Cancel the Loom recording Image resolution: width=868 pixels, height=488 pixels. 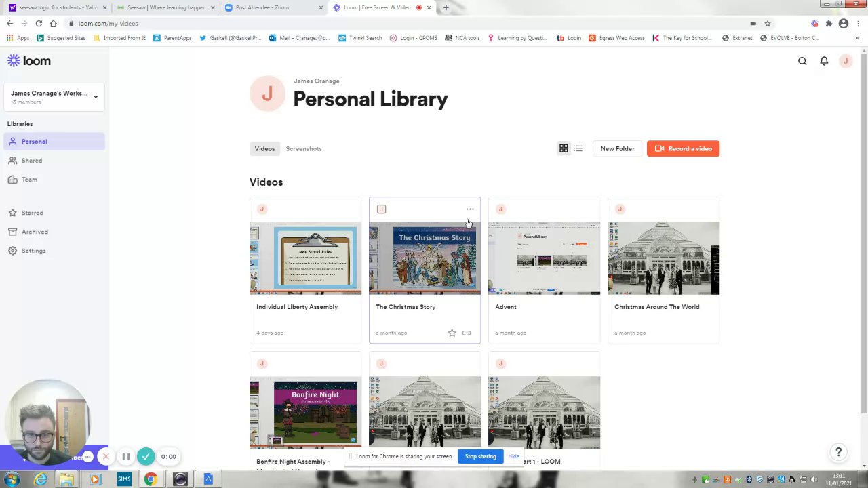coord(106,457)
